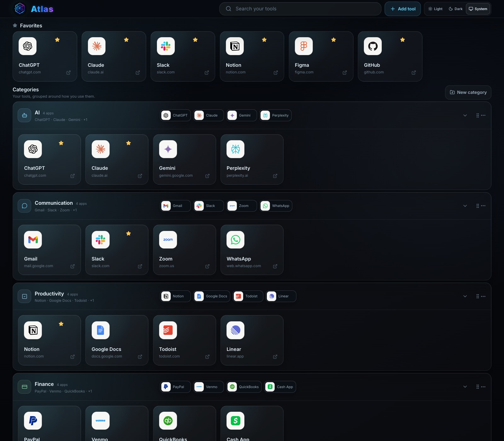
Task: Open external link on Claude favorite card
Action: (x=138, y=72)
